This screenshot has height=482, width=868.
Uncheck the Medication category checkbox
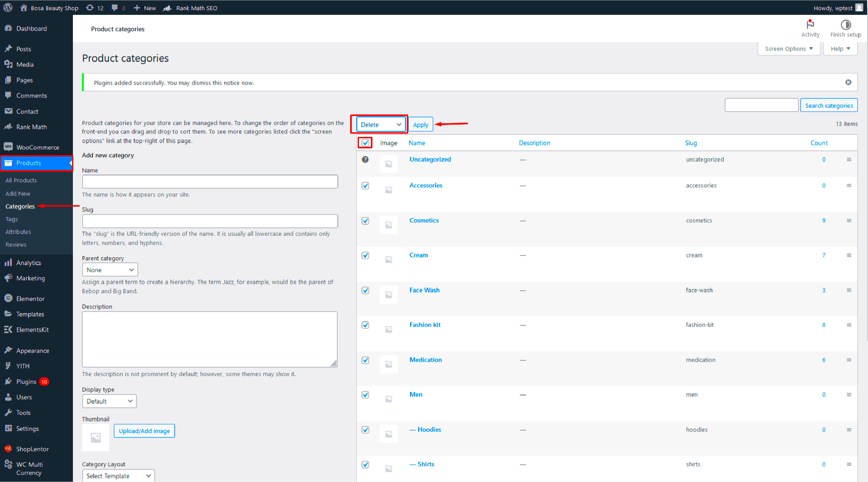(x=365, y=360)
